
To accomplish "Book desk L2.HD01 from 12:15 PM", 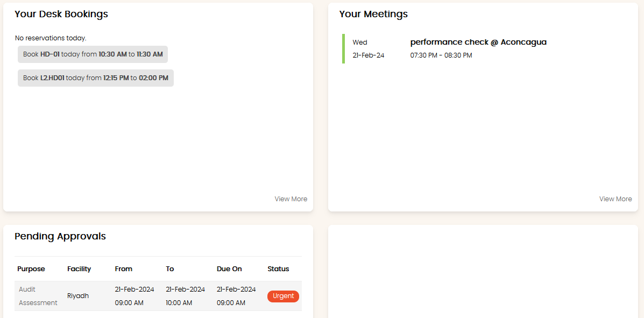I will pyautogui.click(x=95, y=78).
